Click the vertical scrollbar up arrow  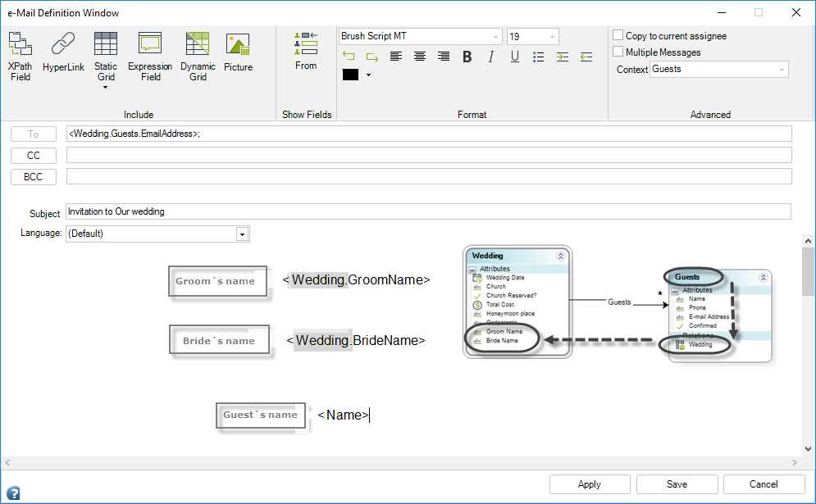click(x=808, y=241)
